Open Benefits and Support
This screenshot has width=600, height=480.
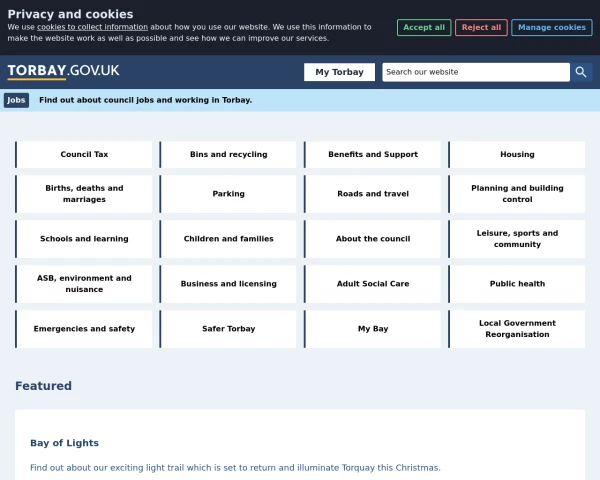(x=373, y=155)
